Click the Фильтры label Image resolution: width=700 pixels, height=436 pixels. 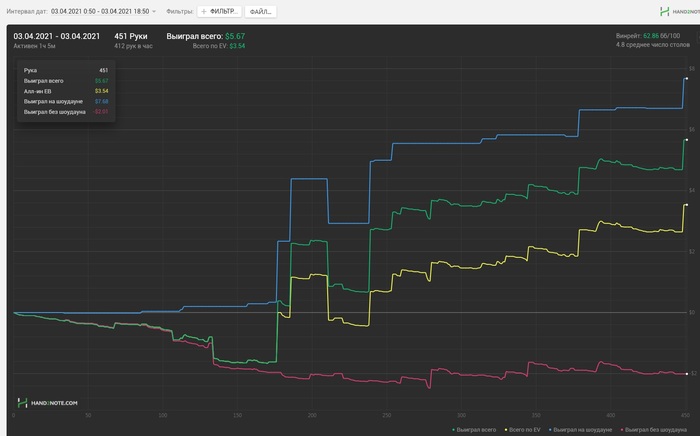click(x=180, y=12)
